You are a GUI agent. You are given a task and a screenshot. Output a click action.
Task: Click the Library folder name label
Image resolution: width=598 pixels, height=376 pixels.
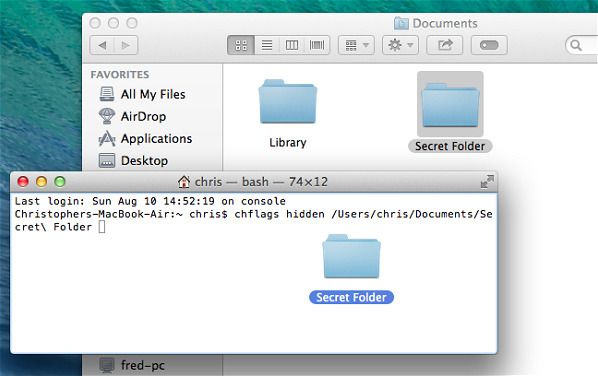(x=288, y=143)
